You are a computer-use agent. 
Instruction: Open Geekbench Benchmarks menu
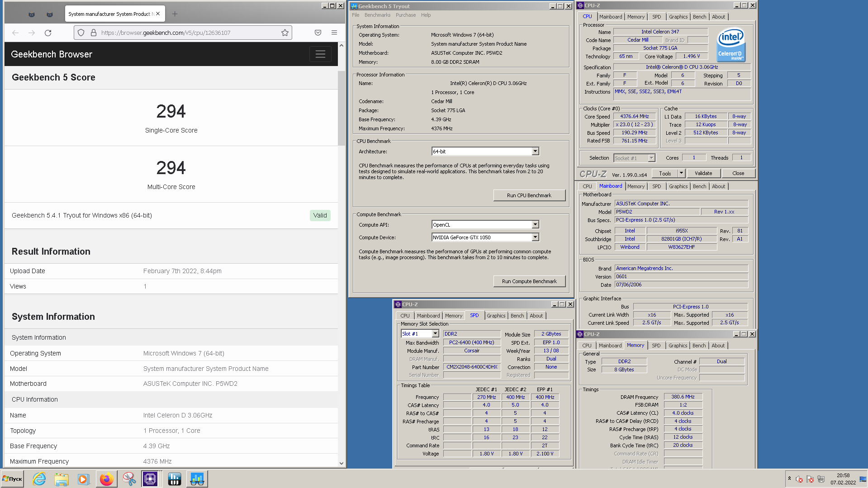click(377, 15)
